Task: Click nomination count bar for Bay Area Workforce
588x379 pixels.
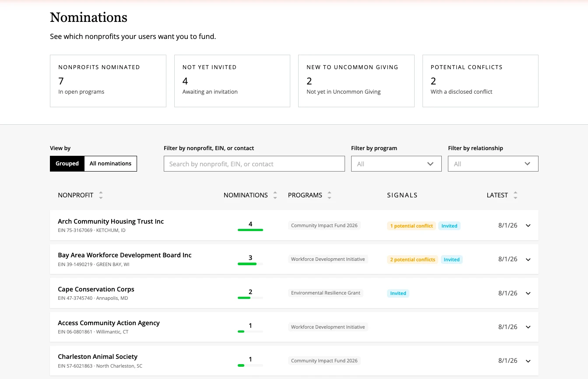Action: pos(250,264)
